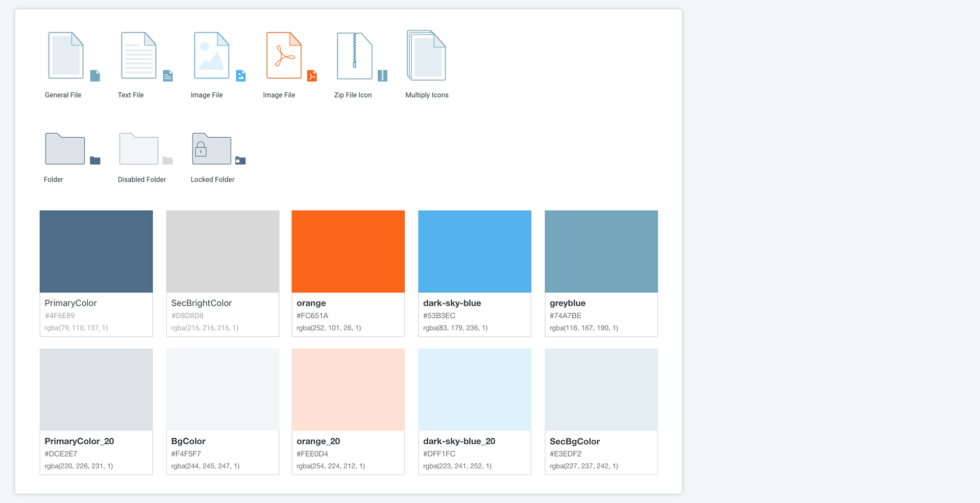The height and width of the screenshot is (503, 980).
Task: Click the small dark folder icon
Action: [95, 161]
